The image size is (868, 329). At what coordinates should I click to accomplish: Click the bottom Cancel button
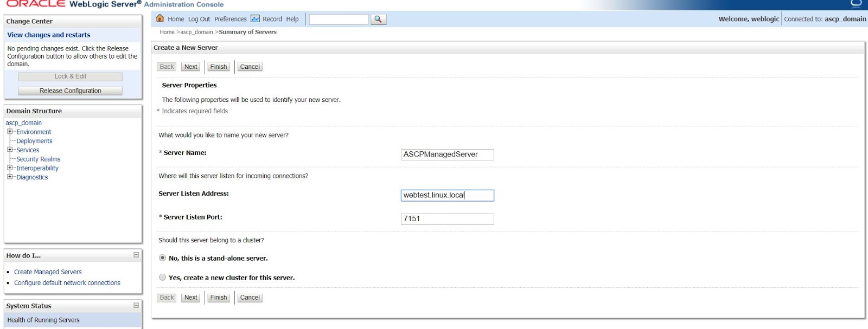(x=250, y=298)
